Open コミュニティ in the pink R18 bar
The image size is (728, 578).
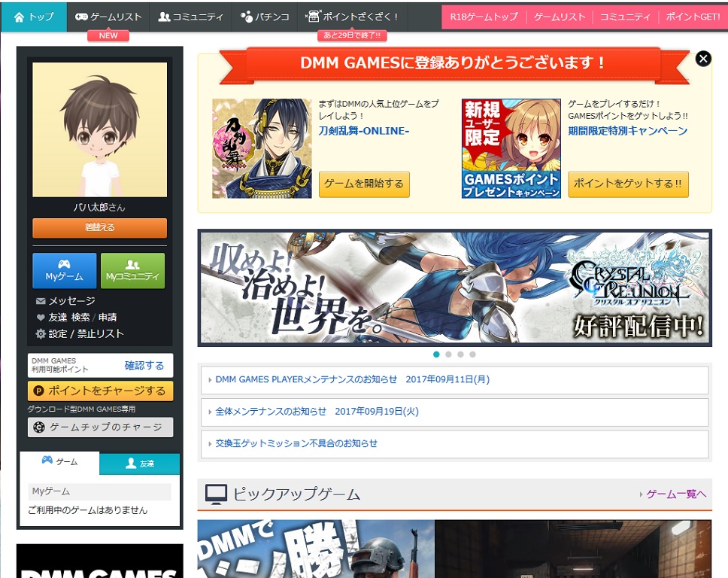tap(625, 17)
